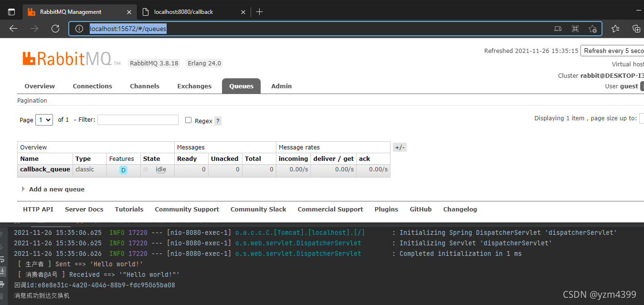Open a new browser tab with plus
Image resolution: width=644 pixels, height=305 pixels.
259,12
